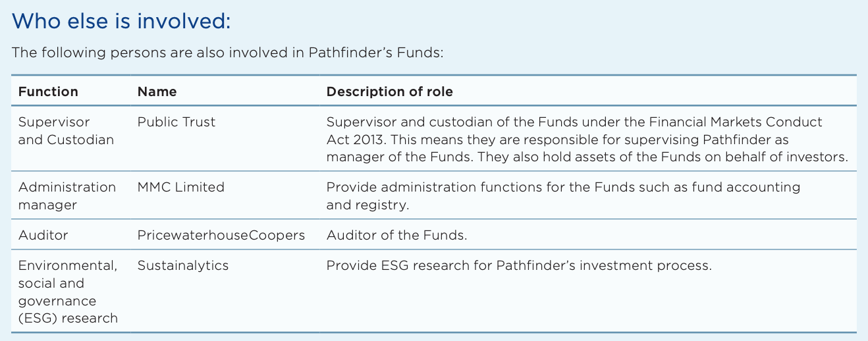Click the Supervisor and custodian role description
Viewport: 868px width, 341px height.
[586, 140]
